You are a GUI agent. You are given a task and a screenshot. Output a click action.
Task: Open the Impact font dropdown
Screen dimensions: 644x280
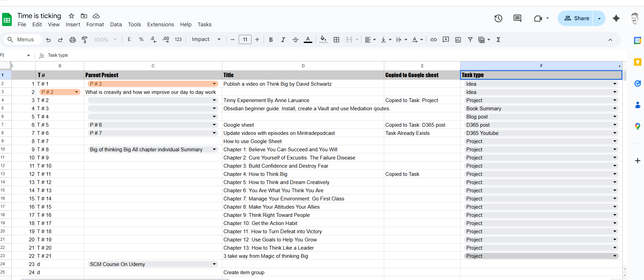(x=206, y=40)
